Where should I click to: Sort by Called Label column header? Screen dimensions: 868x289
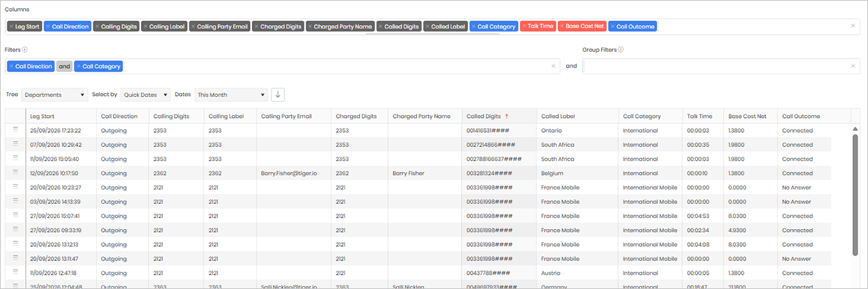(x=577, y=116)
